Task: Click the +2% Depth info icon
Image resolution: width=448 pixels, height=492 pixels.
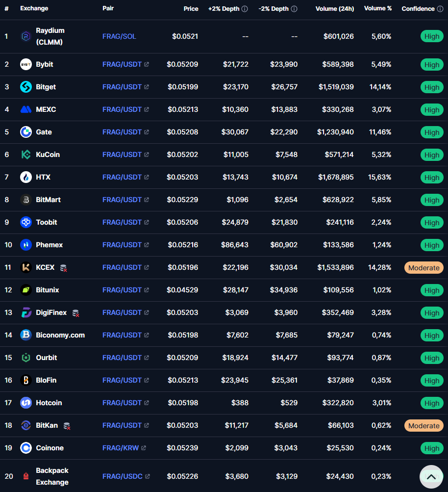Action: coord(245,9)
